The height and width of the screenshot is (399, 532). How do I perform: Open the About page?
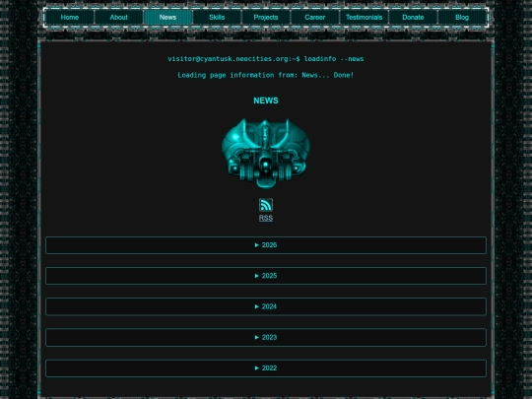(x=119, y=18)
